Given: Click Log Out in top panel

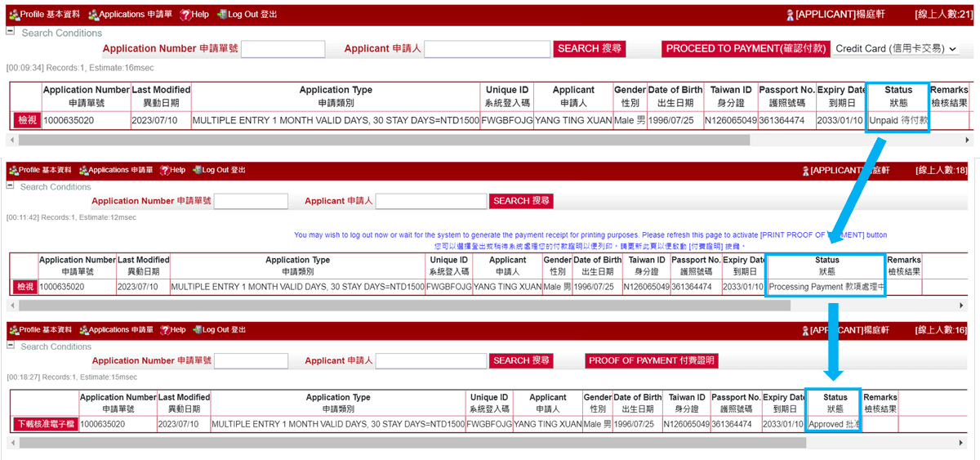Looking at the screenshot, I should pos(247,15).
